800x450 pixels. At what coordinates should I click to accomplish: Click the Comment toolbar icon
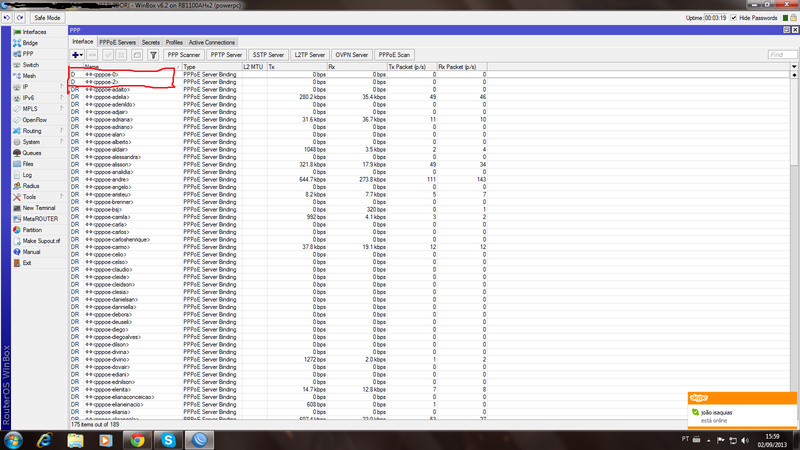[x=137, y=55]
